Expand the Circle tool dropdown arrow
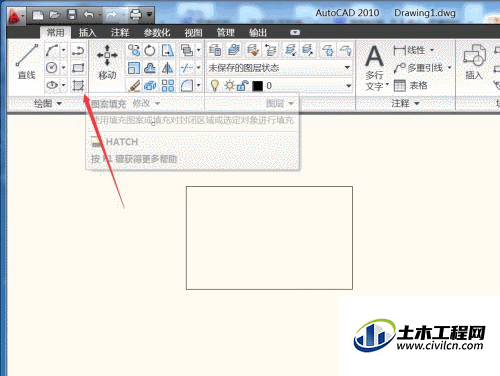This screenshot has height=376, width=500. pyautogui.click(x=63, y=68)
